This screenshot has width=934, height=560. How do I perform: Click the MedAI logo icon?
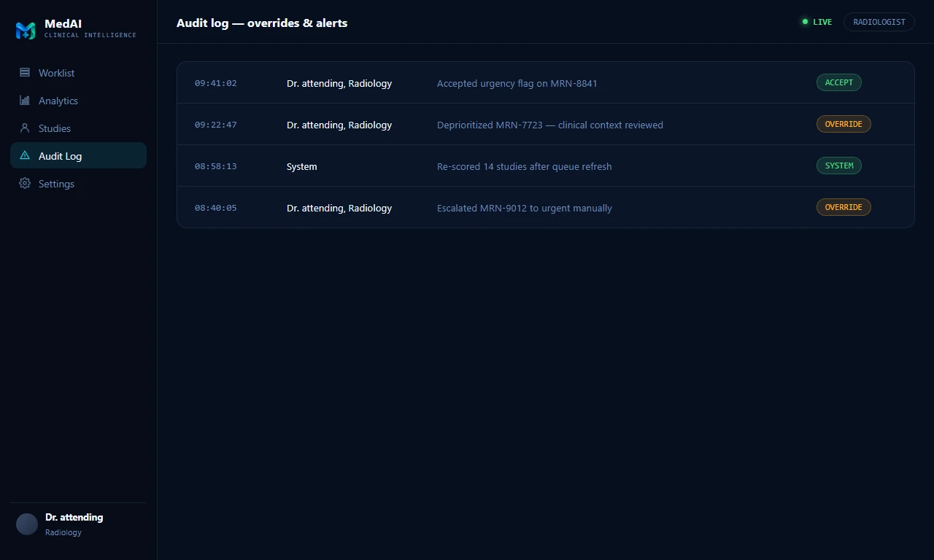tap(26, 30)
